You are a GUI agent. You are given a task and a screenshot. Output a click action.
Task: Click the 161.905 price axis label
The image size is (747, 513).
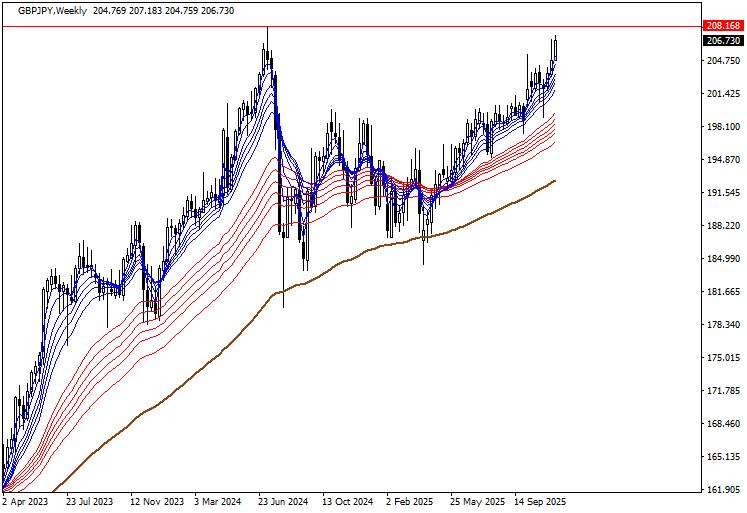[722, 490]
